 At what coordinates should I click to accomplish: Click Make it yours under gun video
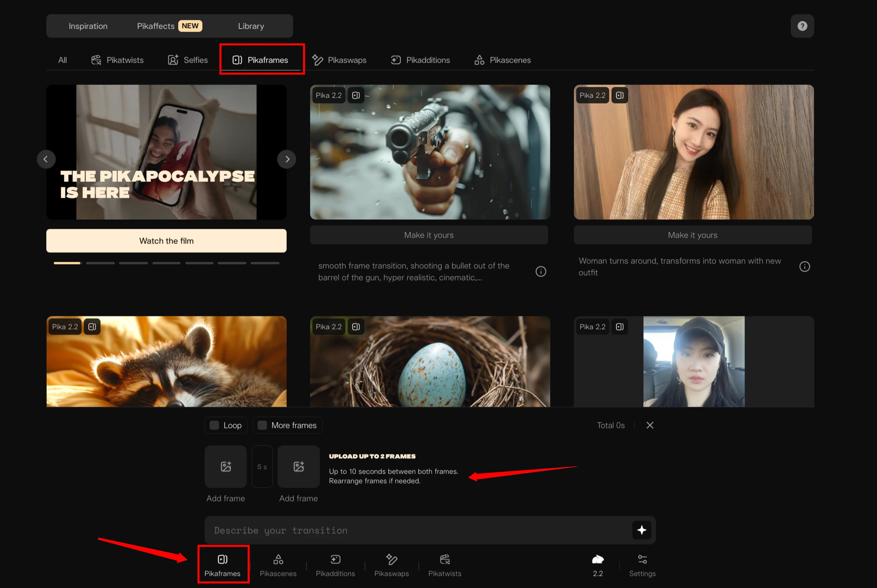pos(429,235)
